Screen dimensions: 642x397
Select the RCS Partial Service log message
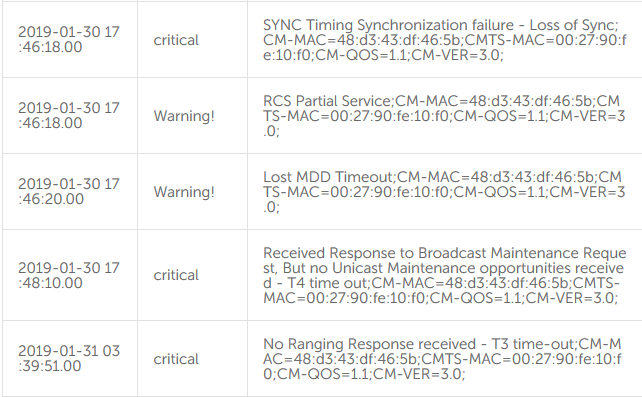(x=444, y=116)
